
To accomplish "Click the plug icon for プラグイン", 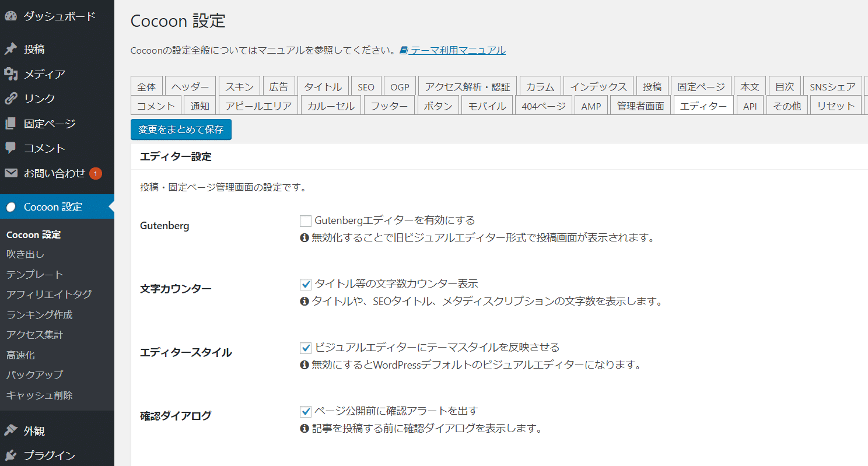I will [x=10, y=456].
